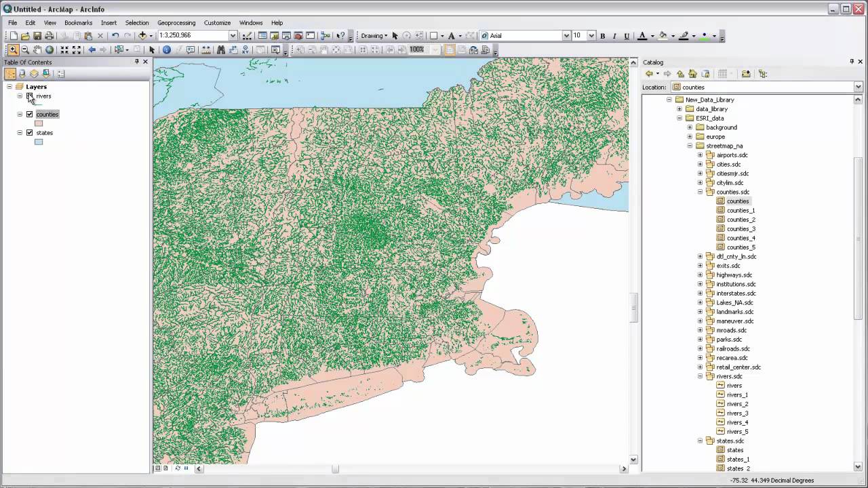Click the Go To XY icon

[245, 49]
